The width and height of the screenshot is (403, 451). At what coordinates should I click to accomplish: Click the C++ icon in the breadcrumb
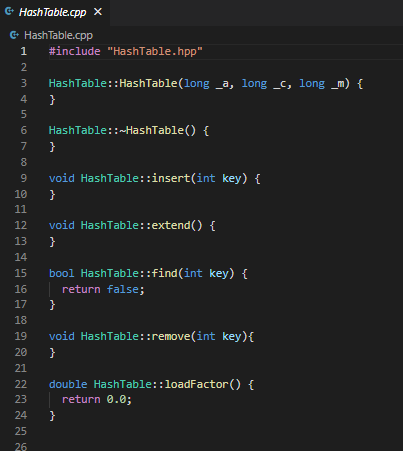[14, 35]
